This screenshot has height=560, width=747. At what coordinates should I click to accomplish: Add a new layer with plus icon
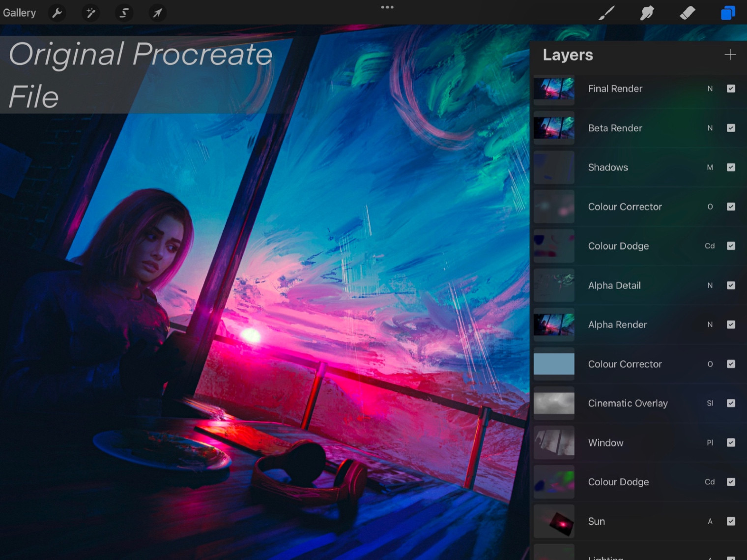pyautogui.click(x=730, y=55)
